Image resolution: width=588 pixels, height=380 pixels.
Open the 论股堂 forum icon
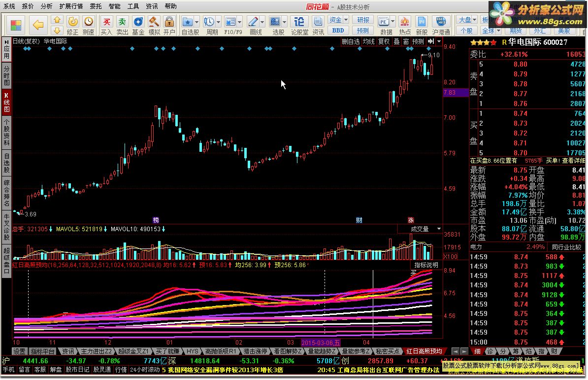(299, 22)
